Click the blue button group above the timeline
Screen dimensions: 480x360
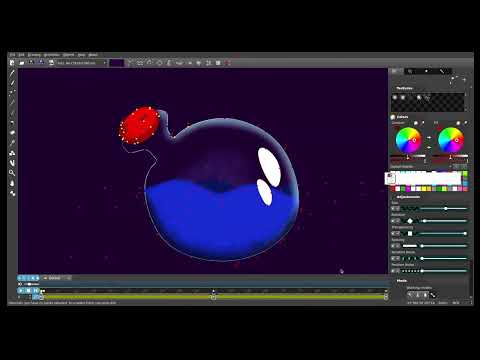coord(28,278)
